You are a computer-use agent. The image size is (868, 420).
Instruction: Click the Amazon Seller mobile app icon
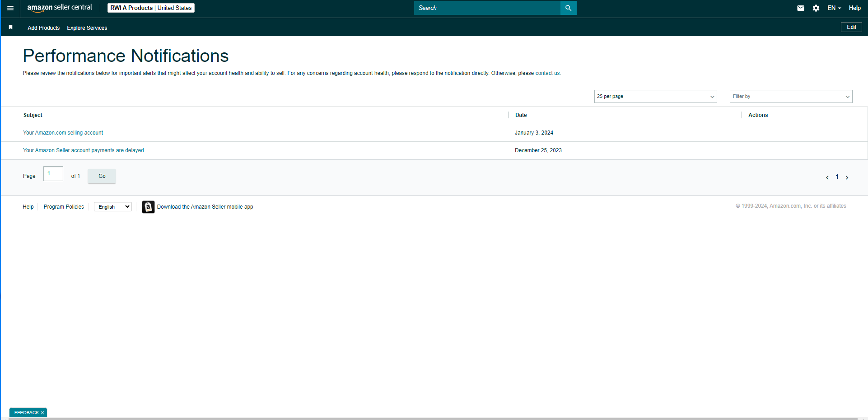(148, 207)
